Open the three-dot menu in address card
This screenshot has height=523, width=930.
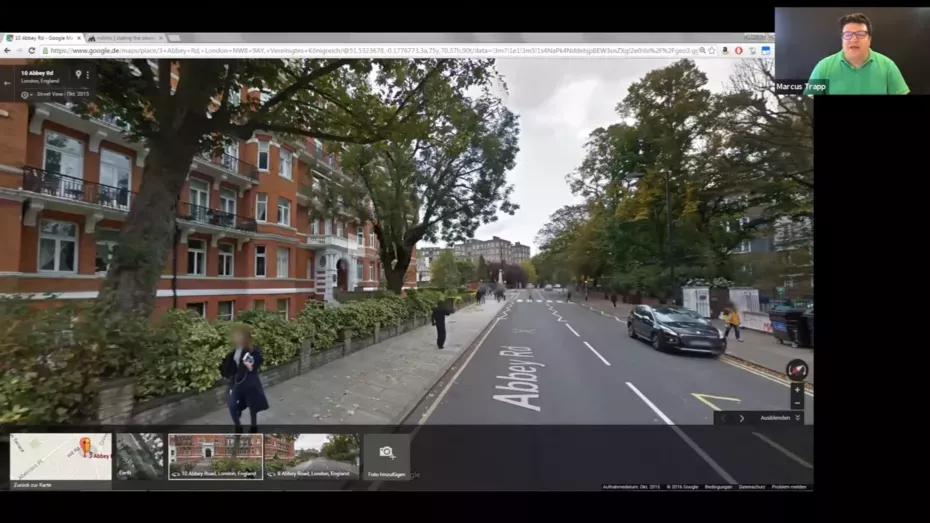pyautogui.click(x=88, y=74)
